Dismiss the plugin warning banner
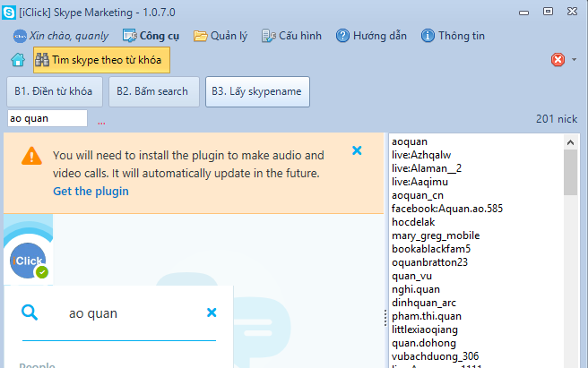This screenshot has height=368, width=588. tap(357, 150)
